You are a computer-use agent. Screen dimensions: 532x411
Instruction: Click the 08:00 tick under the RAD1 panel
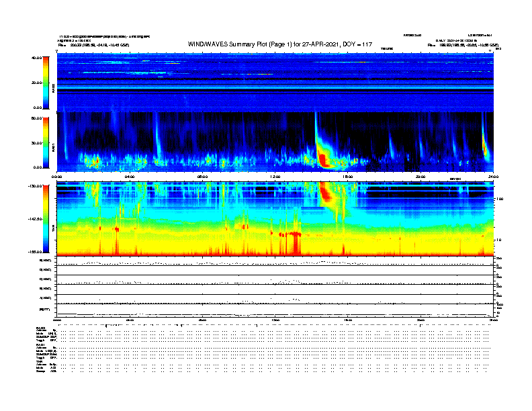pyautogui.click(x=202, y=177)
